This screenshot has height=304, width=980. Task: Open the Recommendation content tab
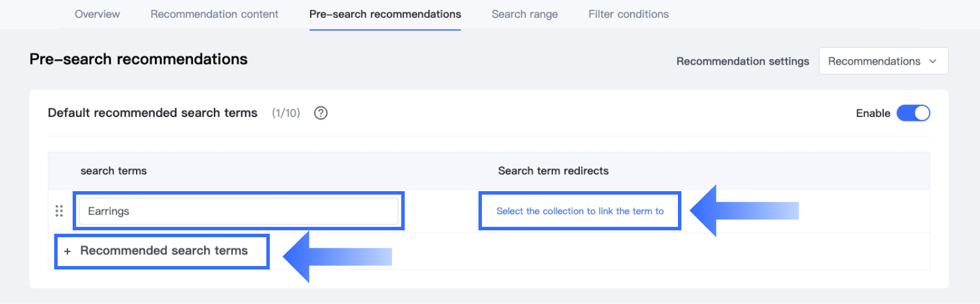point(214,14)
